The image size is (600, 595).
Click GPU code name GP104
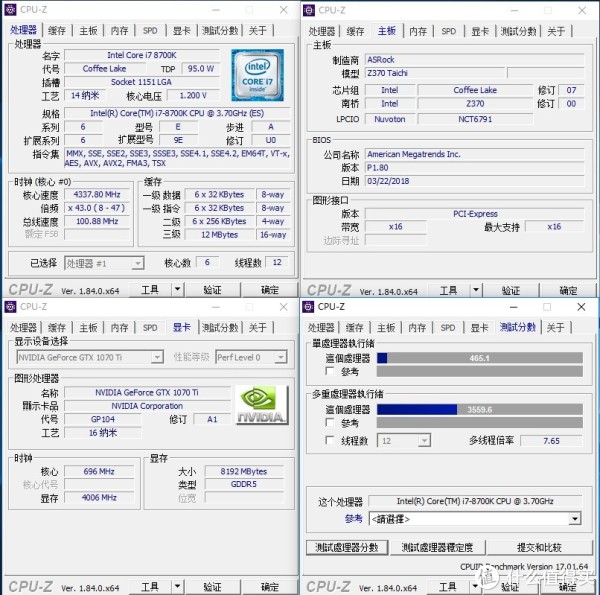[103, 419]
